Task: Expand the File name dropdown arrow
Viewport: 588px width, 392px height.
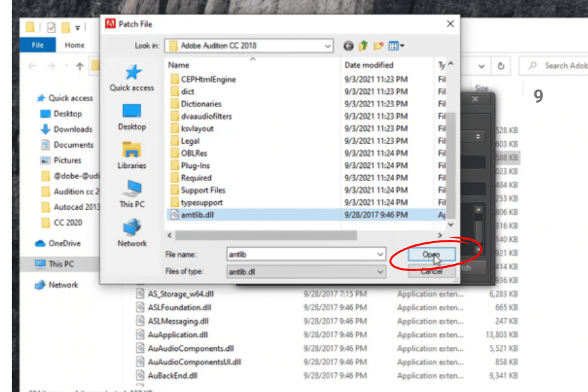Action: pyautogui.click(x=380, y=254)
